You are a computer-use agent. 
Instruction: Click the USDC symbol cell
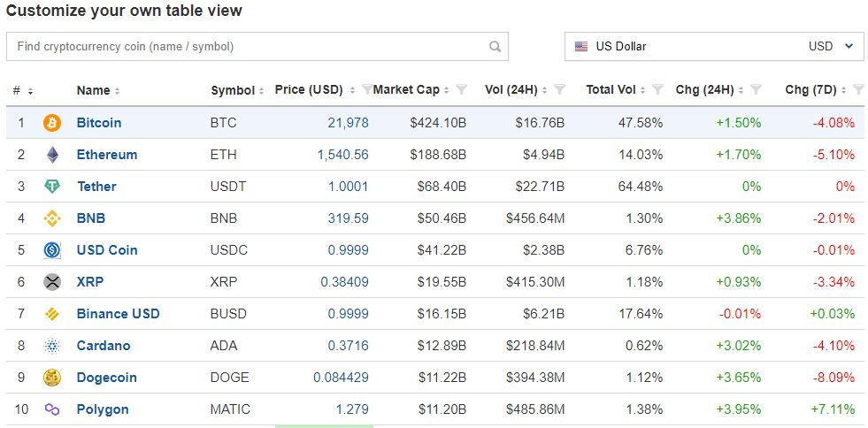(229, 250)
